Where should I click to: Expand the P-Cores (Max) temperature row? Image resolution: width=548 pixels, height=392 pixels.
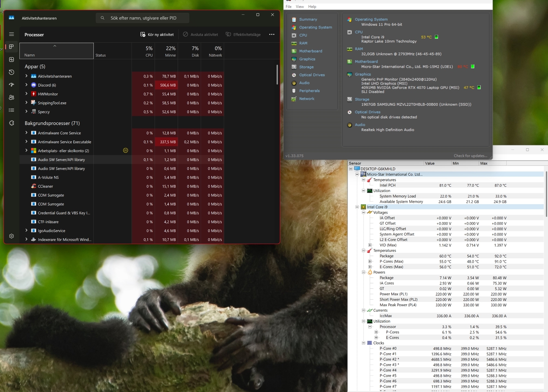click(x=370, y=261)
